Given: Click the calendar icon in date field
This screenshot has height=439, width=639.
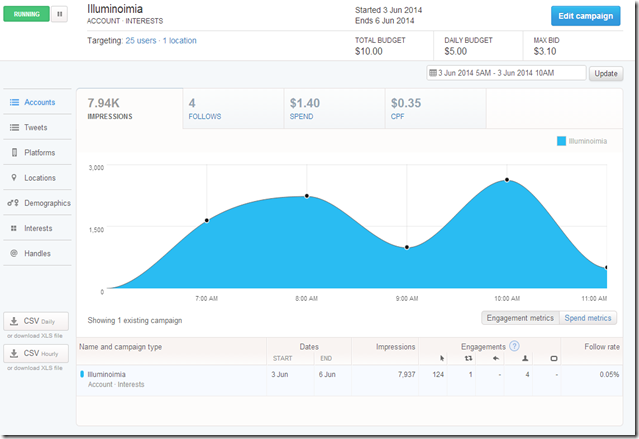Looking at the screenshot, I should (432, 73).
